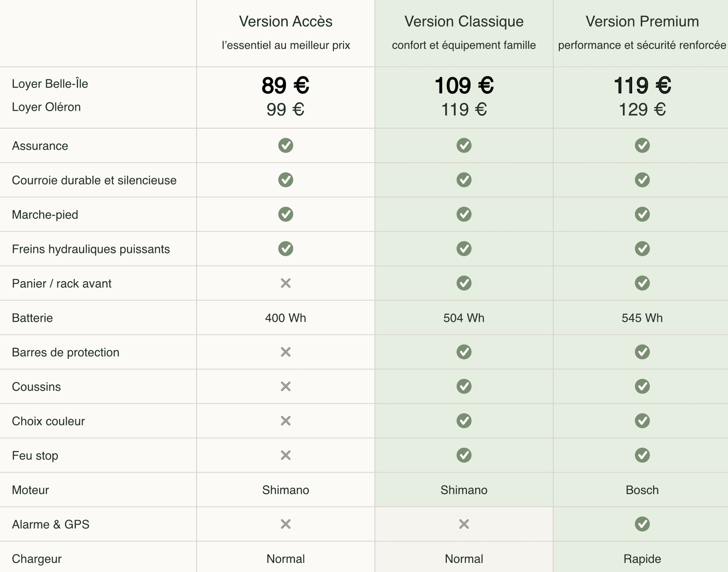Click Feu stop checkmark under Version Classique
Screen dimensions: 728x572
point(464,455)
